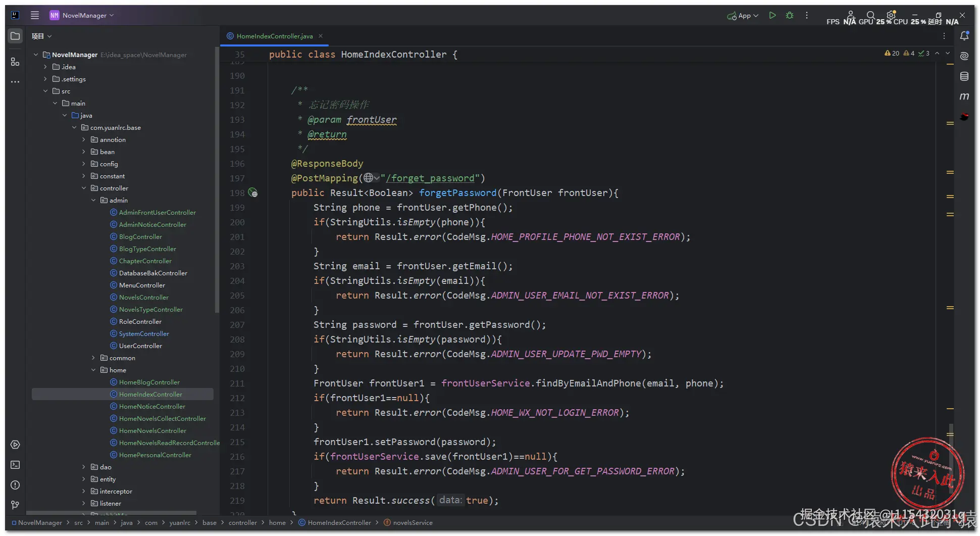
Task: Collapse the admin package
Action: point(93,200)
